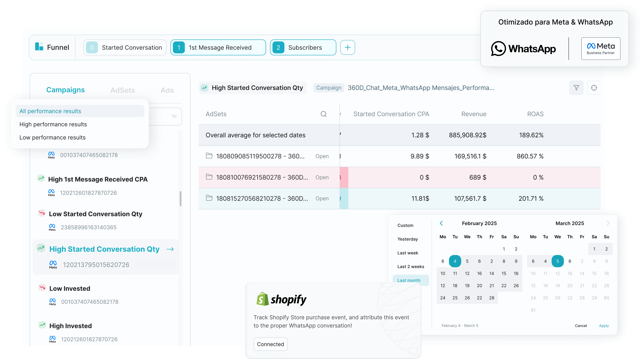
Task: Cancel the date range selection
Action: [581, 325]
